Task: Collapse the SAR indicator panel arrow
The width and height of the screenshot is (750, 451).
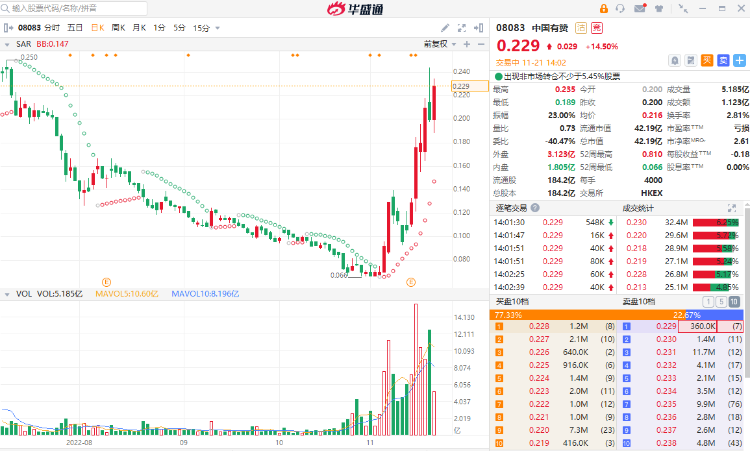Action: coord(7,44)
